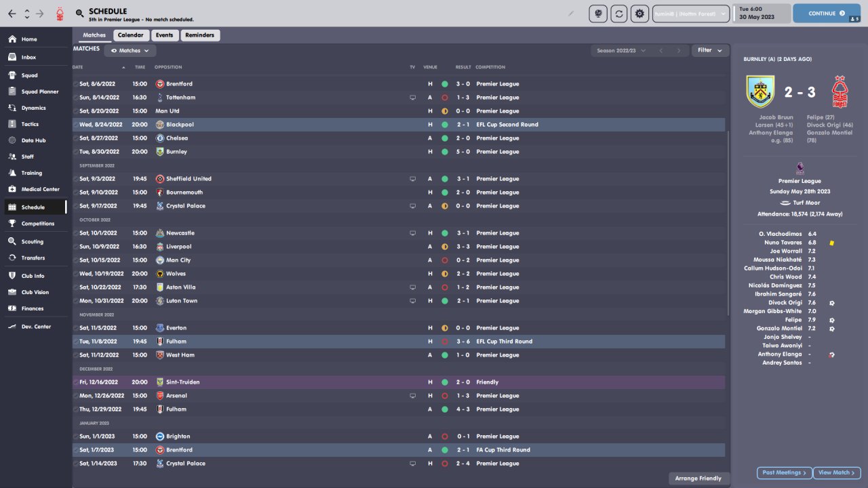
Task: Click the Continue button
Action: point(826,14)
